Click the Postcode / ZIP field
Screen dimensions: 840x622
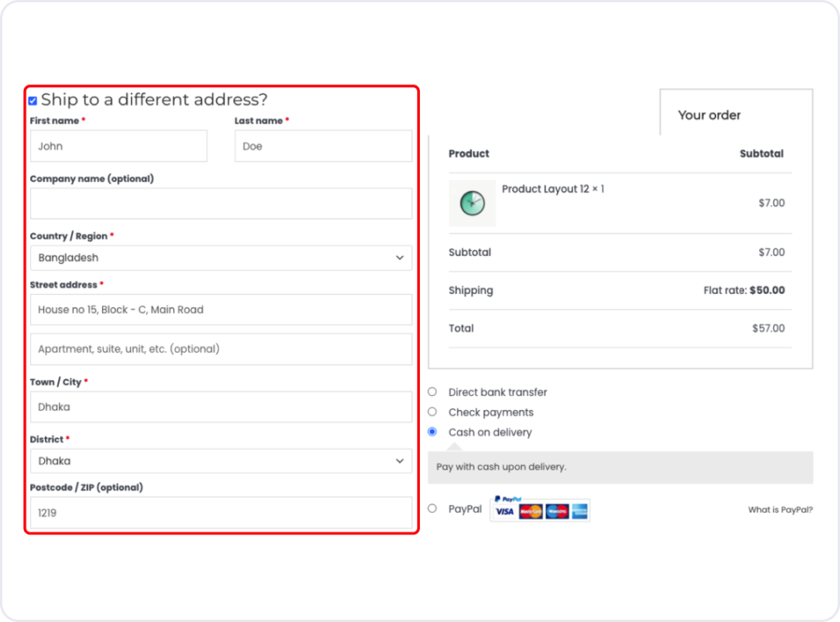point(220,512)
